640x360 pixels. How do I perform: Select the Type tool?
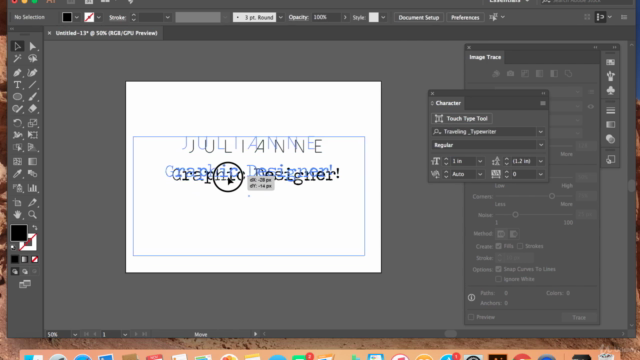point(17,85)
